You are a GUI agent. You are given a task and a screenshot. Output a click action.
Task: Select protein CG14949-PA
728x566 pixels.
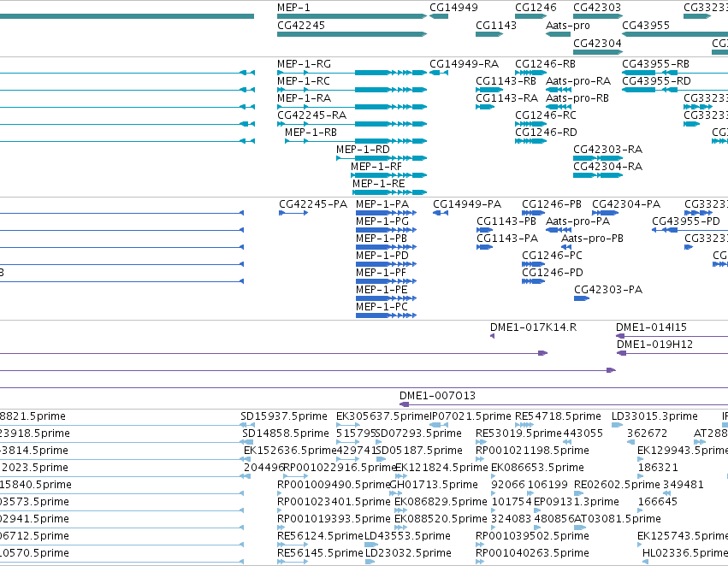[467, 204]
